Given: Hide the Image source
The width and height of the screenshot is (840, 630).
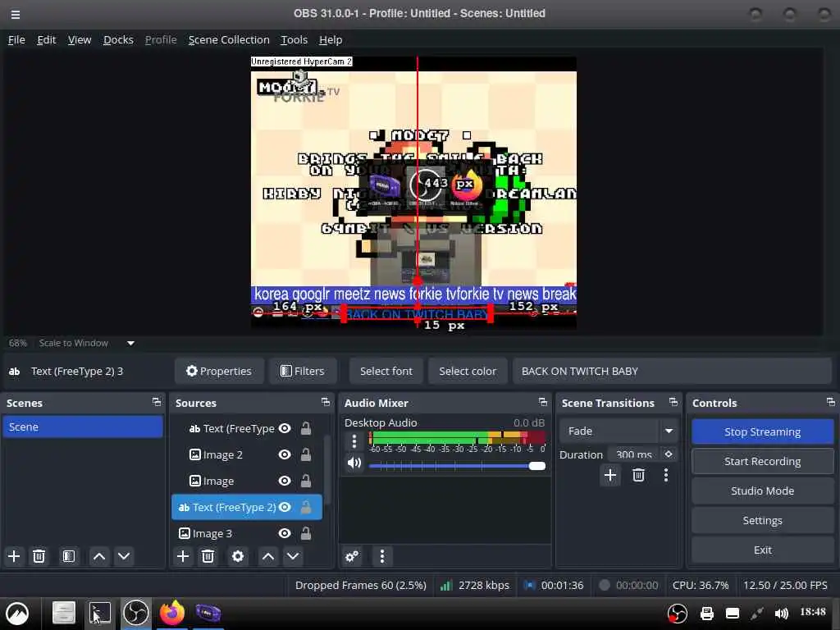Looking at the screenshot, I should (285, 481).
